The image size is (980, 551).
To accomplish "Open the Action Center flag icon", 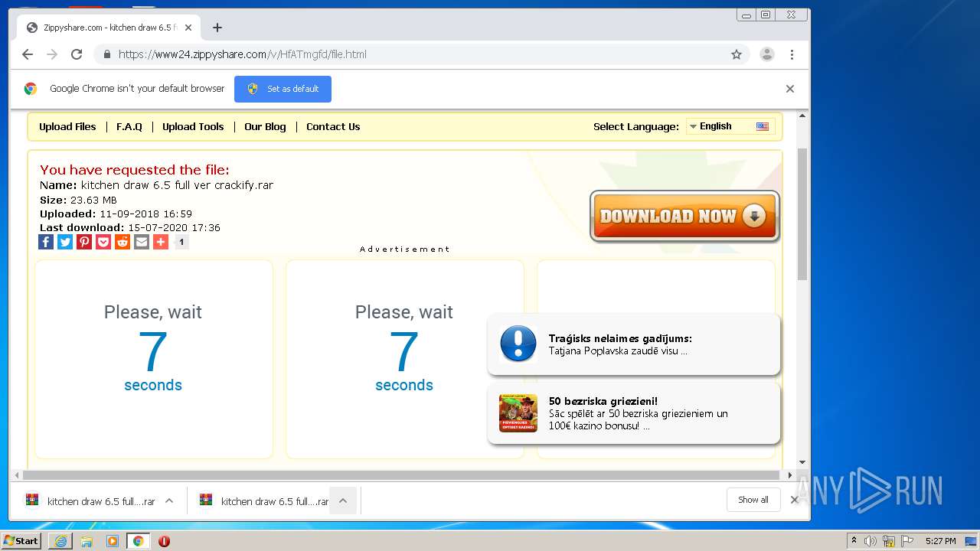I will 906,541.
